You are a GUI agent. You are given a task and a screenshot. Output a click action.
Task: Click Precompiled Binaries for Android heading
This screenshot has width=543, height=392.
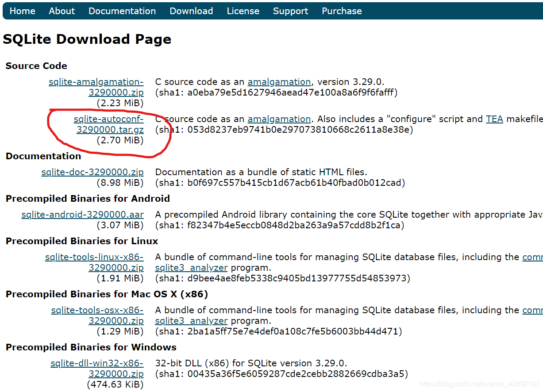pos(88,199)
